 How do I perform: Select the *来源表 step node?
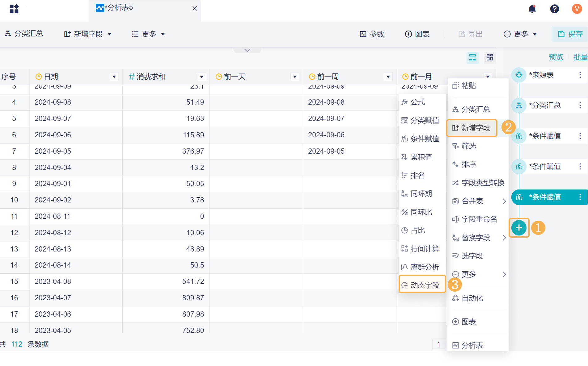(x=549, y=75)
